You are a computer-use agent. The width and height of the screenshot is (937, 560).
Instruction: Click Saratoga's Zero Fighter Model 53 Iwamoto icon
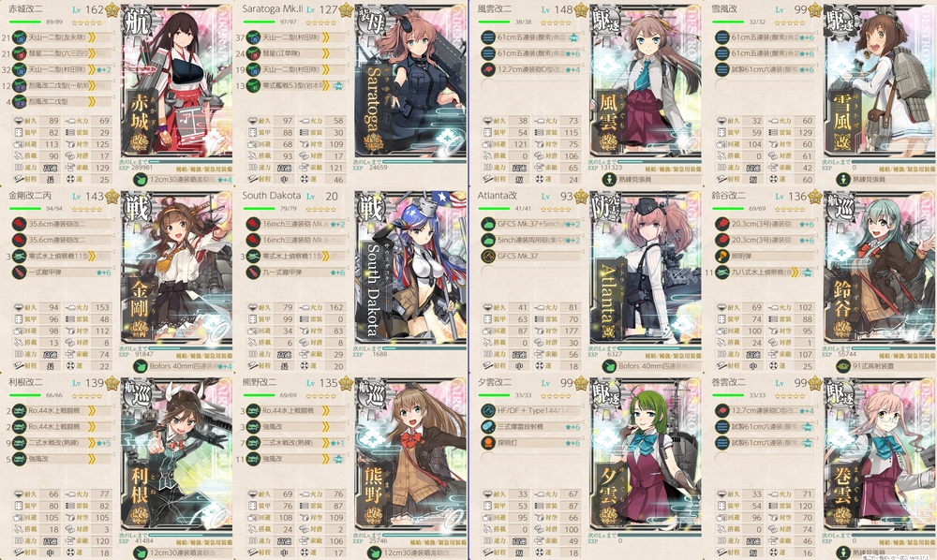click(254, 86)
